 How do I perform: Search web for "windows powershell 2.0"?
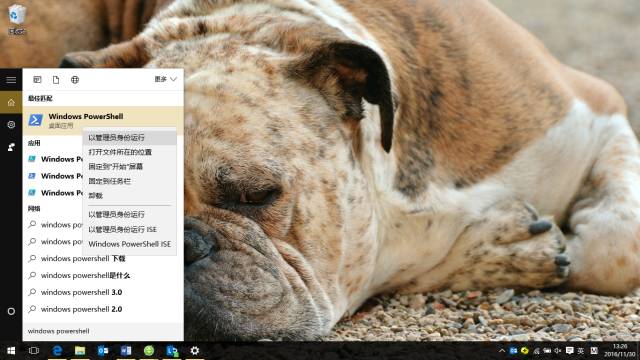point(103,309)
